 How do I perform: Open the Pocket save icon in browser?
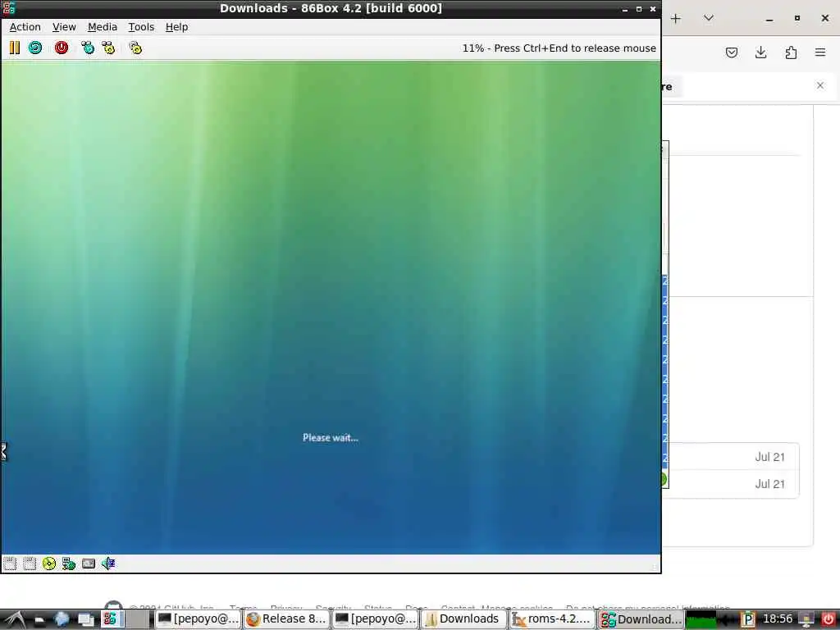(731, 52)
